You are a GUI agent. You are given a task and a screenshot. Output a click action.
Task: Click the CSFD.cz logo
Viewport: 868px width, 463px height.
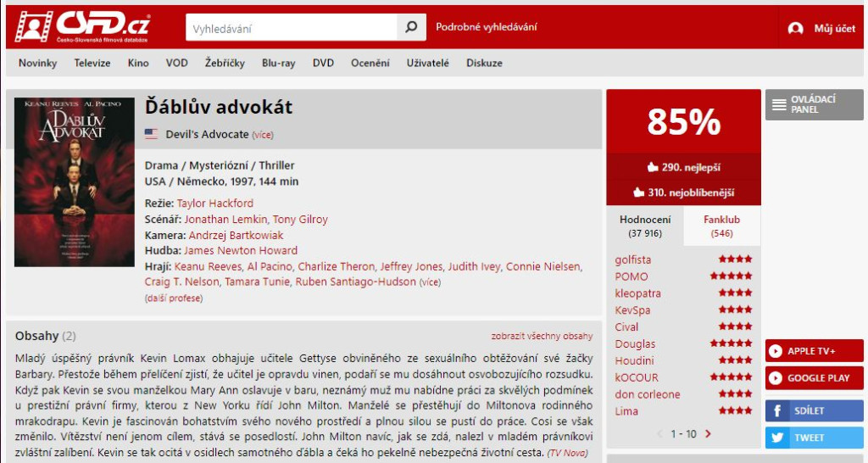[82, 26]
